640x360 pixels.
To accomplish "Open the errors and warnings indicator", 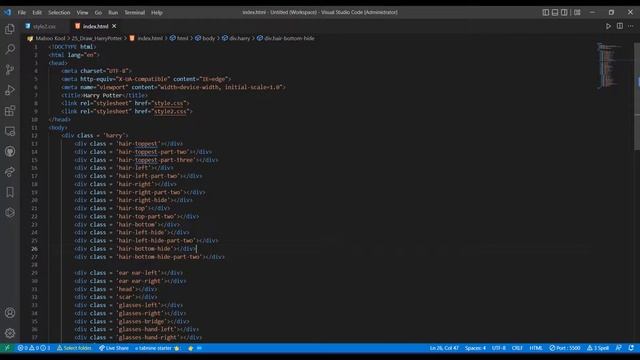I will tap(34, 348).
